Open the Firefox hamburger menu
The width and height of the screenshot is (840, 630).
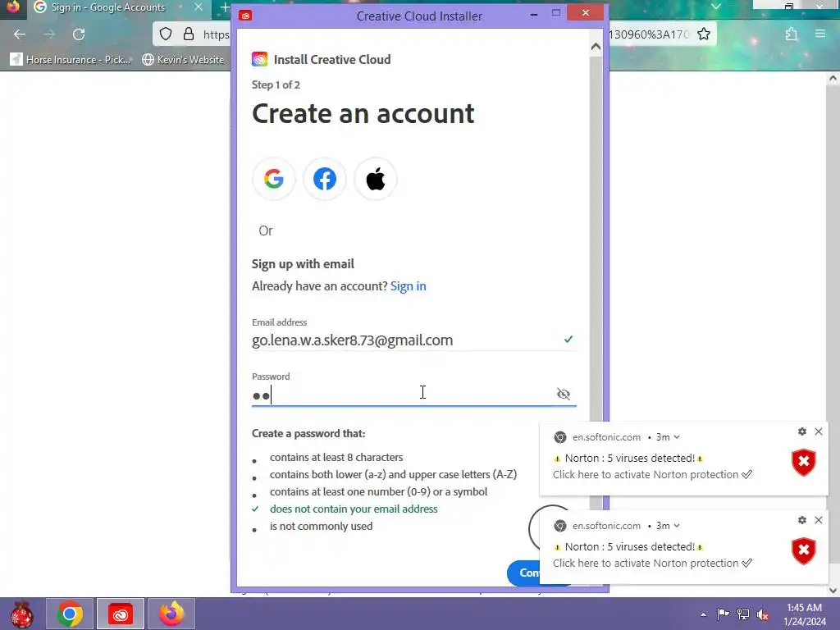point(820,34)
